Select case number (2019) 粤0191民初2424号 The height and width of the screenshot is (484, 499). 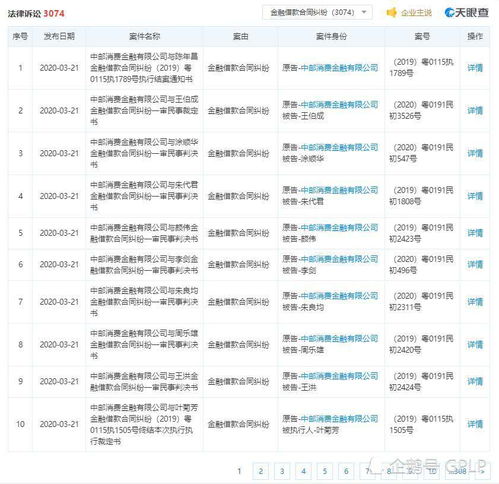click(x=421, y=381)
